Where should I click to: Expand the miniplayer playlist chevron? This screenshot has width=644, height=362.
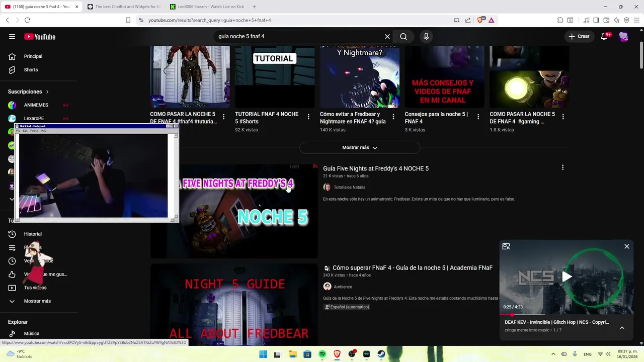pos(622,328)
